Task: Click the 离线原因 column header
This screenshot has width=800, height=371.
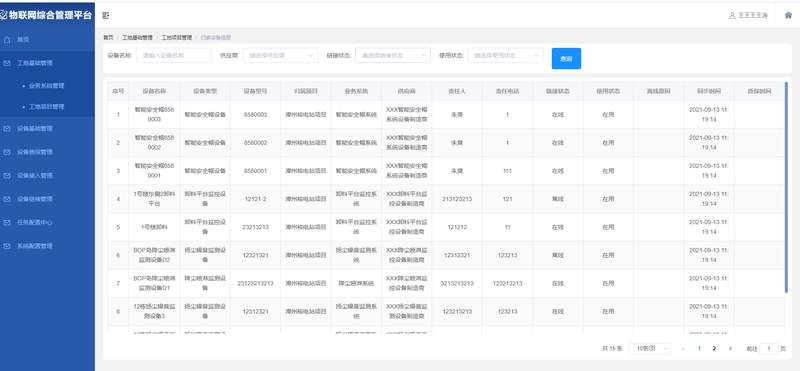Action: pyautogui.click(x=659, y=91)
